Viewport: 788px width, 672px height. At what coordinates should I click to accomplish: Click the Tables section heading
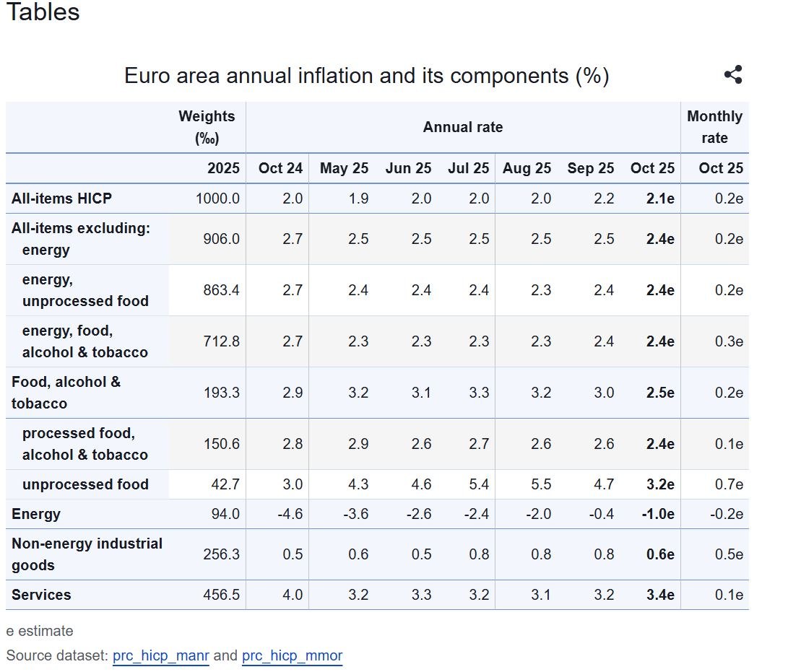tap(43, 12)
